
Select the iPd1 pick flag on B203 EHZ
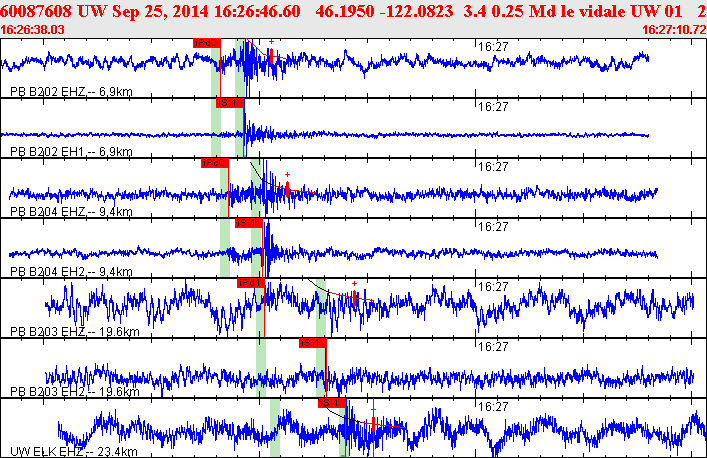[251, 283]
